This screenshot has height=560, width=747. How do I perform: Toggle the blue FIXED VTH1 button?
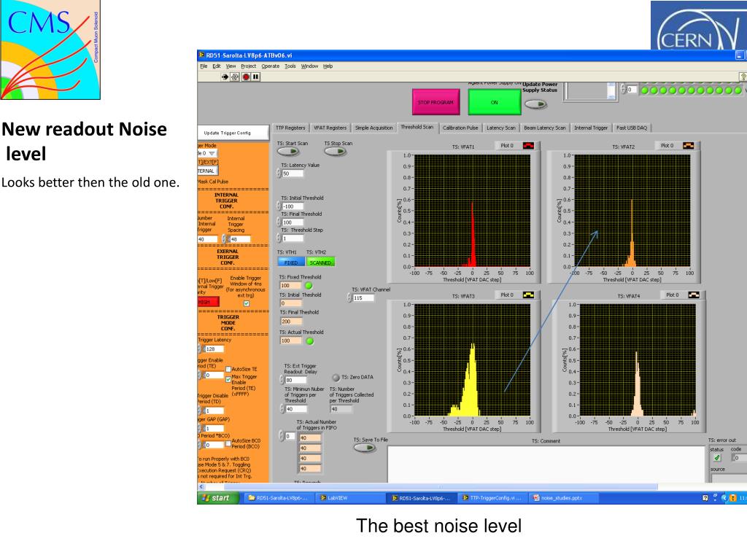pyautogui.click(x=291, y=262)
